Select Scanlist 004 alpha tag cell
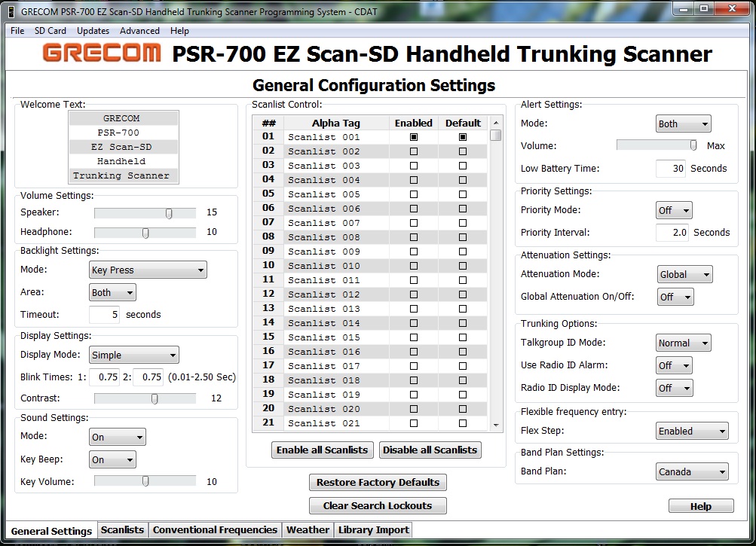 coord(336,180)
